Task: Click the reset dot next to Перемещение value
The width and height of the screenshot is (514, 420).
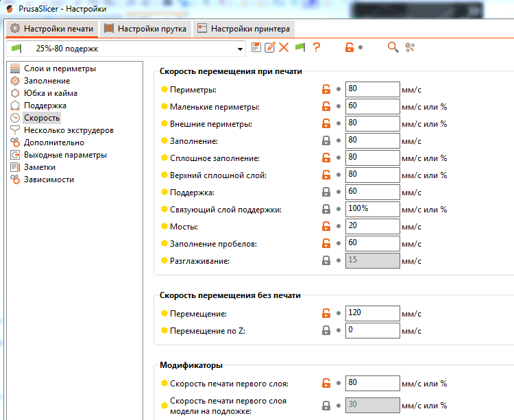Action: click(x=339, y=314)
